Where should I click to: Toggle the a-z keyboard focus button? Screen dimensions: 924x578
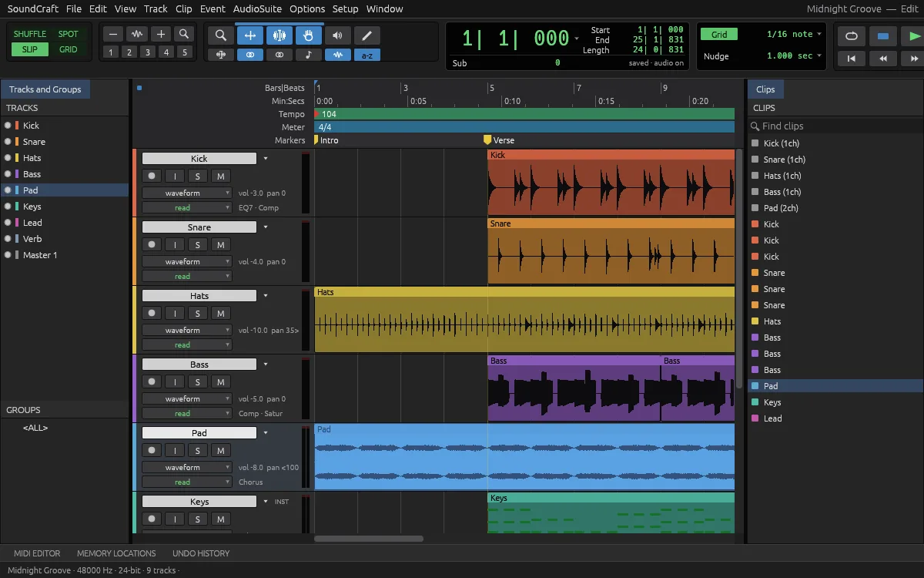[367, 55]
